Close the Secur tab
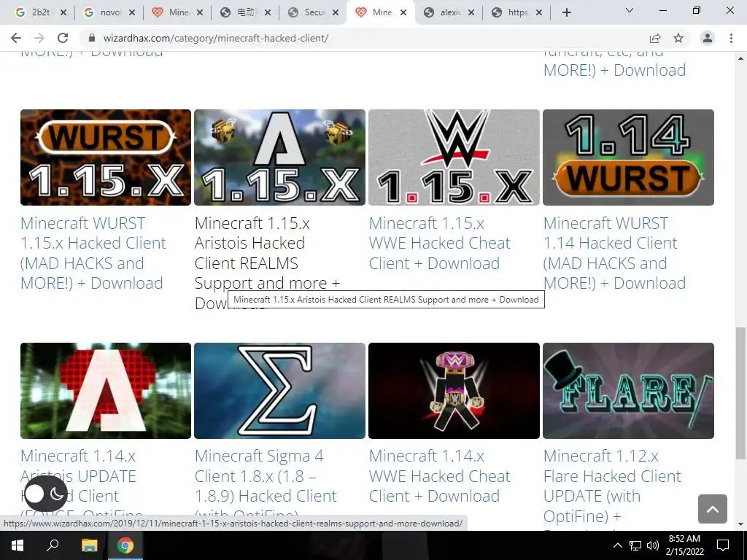Screen dimensions: 747x560 coord(336,13)
